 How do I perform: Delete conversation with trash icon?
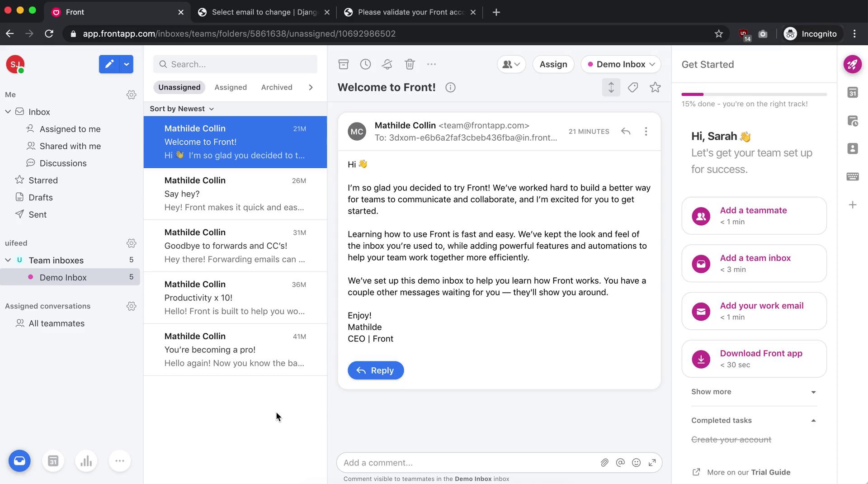(410, 64)
